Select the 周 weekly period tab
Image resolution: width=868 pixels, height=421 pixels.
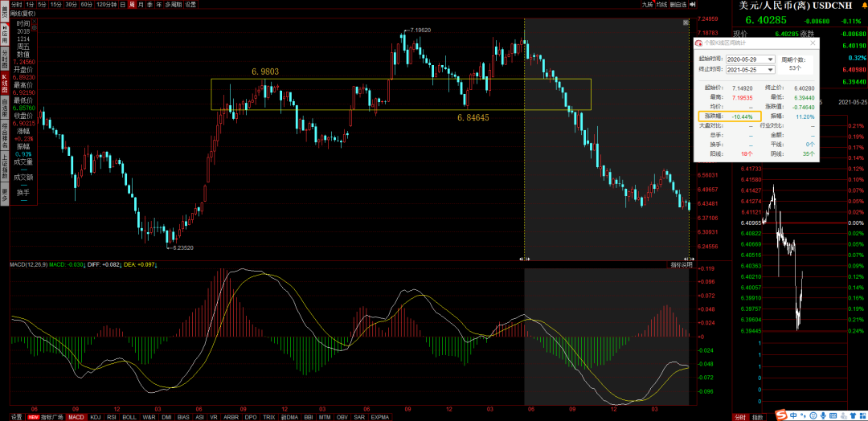(132, 5)
